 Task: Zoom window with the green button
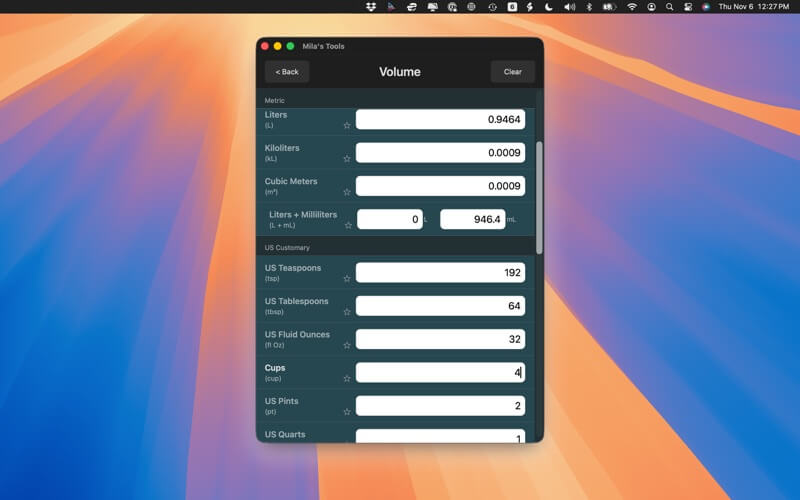click(x=290, y=46)
